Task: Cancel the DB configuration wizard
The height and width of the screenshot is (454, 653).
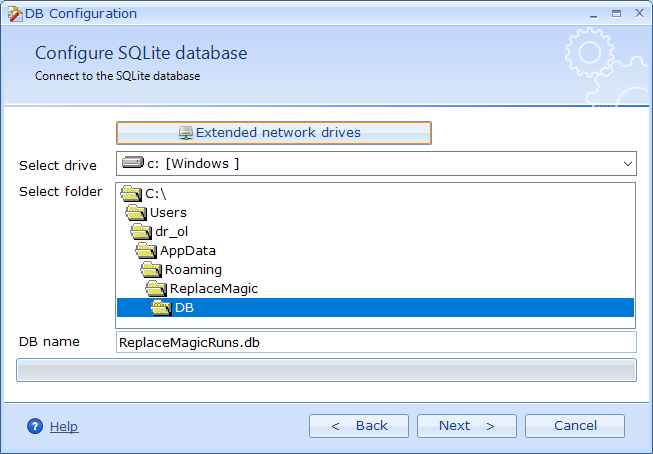Action: [574, 426]
